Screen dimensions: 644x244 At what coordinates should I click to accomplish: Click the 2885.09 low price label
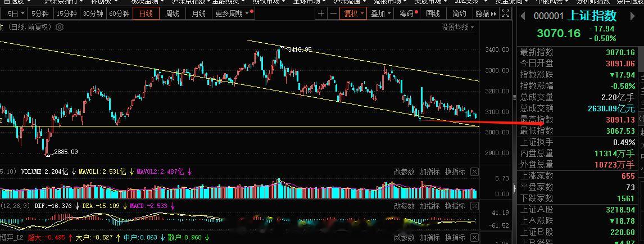66,152
